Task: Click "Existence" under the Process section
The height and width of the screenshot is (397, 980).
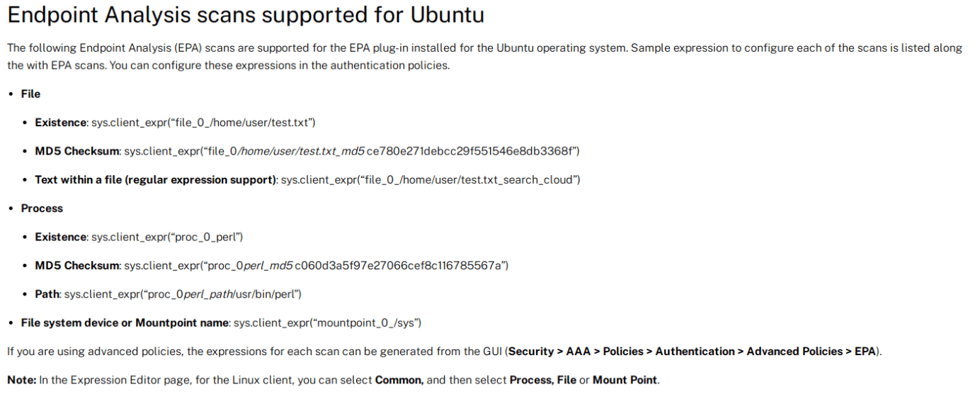Action: click(61, 237)
